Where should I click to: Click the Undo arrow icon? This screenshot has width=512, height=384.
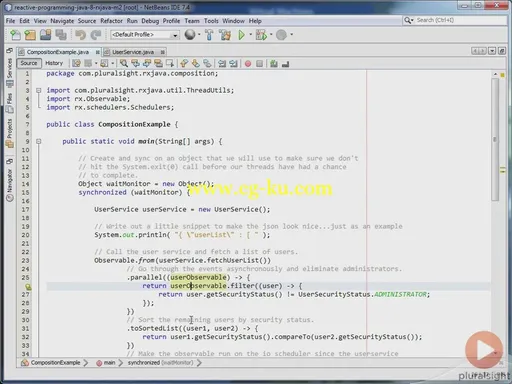pyautogui.click(x=80, y=34)
